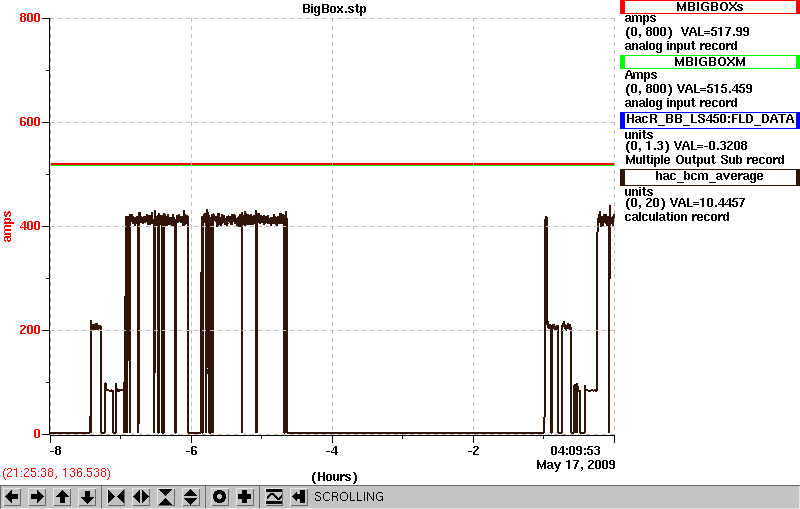Click the Multiple Output Sub record description

(x=705, y=160)
